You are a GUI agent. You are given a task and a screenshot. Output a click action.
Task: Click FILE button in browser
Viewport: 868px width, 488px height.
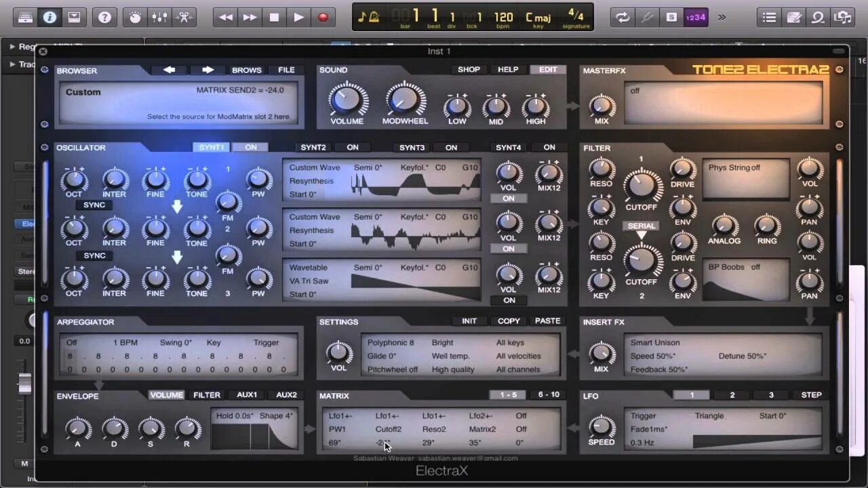[286, 70]
